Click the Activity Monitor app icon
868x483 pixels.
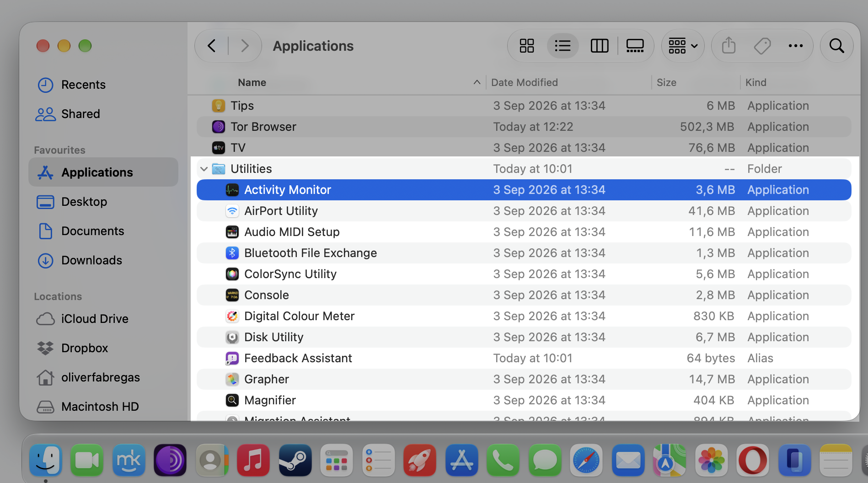[232, 190]
